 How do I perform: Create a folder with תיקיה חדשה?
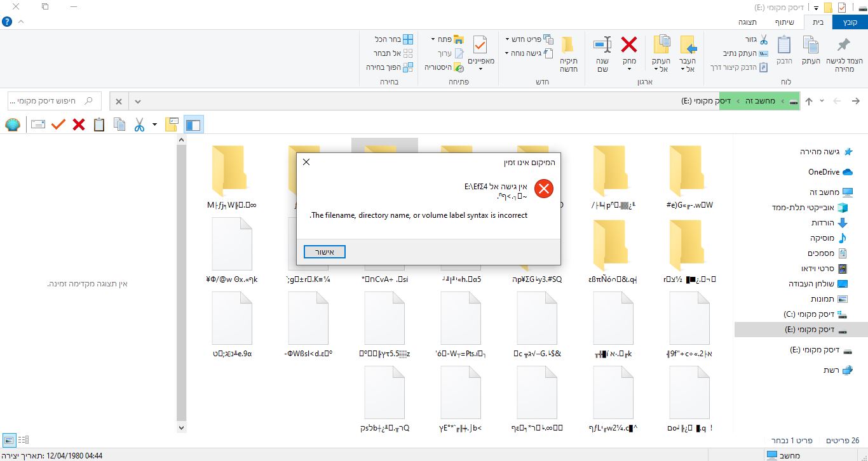568,53
